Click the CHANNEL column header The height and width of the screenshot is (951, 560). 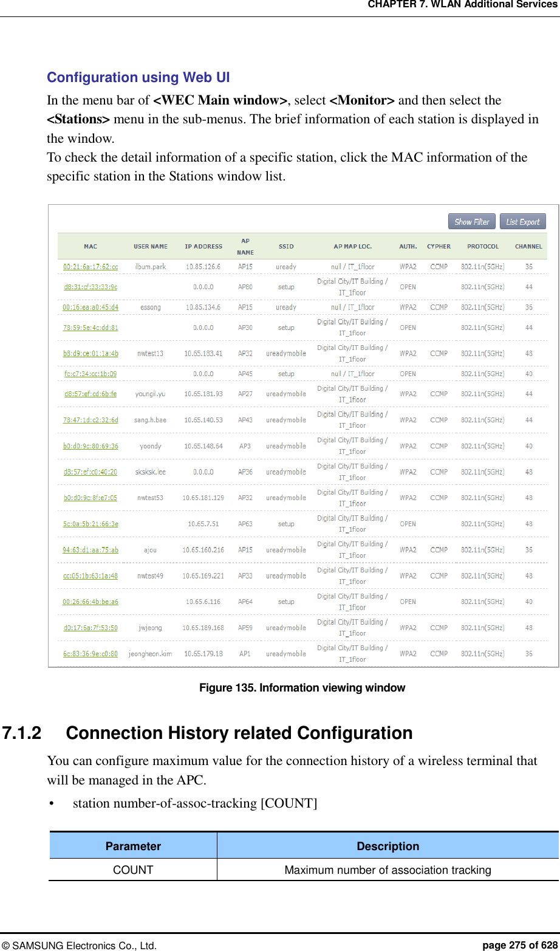click(x=528, y=247)
